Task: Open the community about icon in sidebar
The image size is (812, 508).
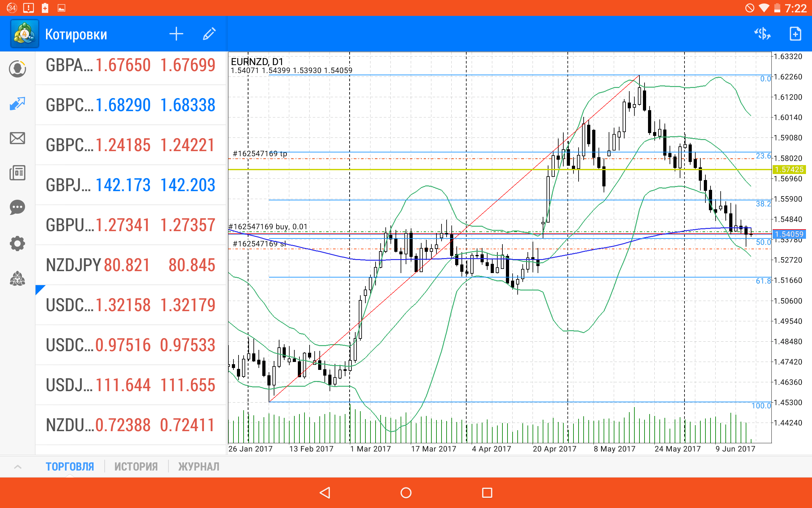Action: 17,278
